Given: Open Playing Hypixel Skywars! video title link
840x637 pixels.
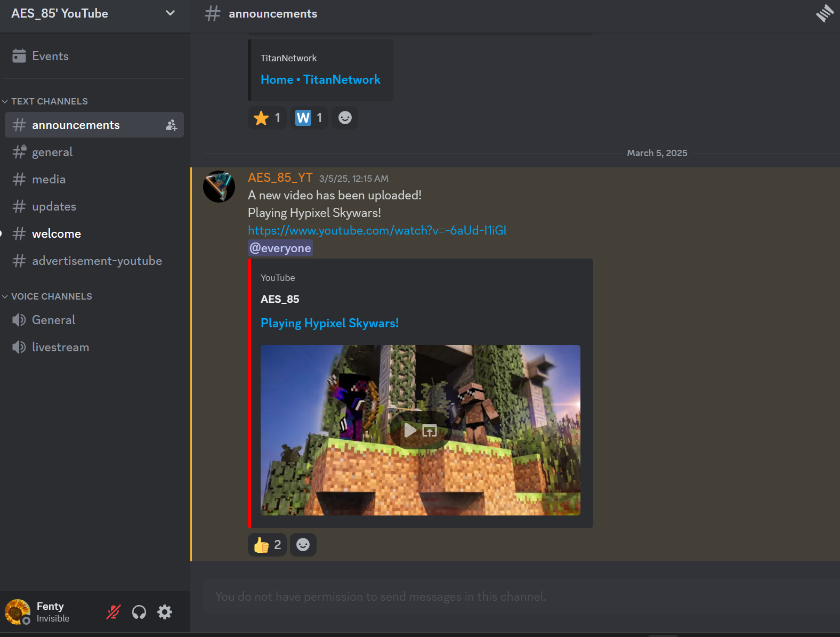Looking at the screenshot, I should pos(329,323).
